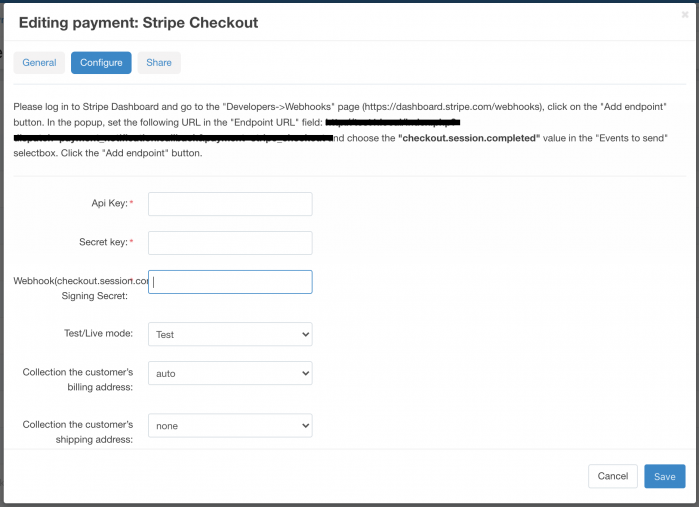Switch to the General tab
Image resolution: width=700 pixels, height=507 pixels.
pos(39,62)
